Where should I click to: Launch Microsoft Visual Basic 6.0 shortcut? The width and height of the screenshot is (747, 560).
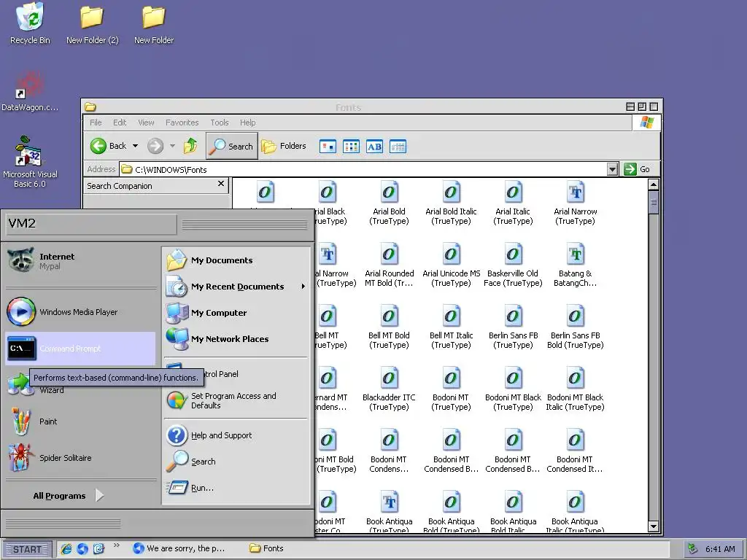click(29, 162)
